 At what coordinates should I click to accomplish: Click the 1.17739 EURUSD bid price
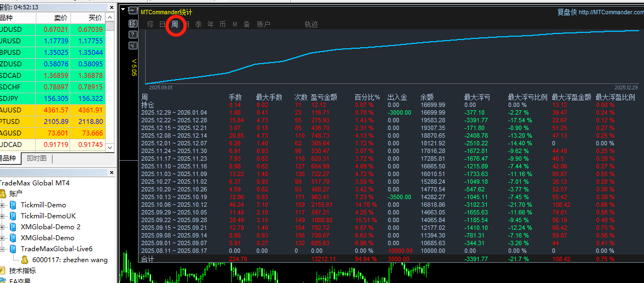(x=57, y=41)
